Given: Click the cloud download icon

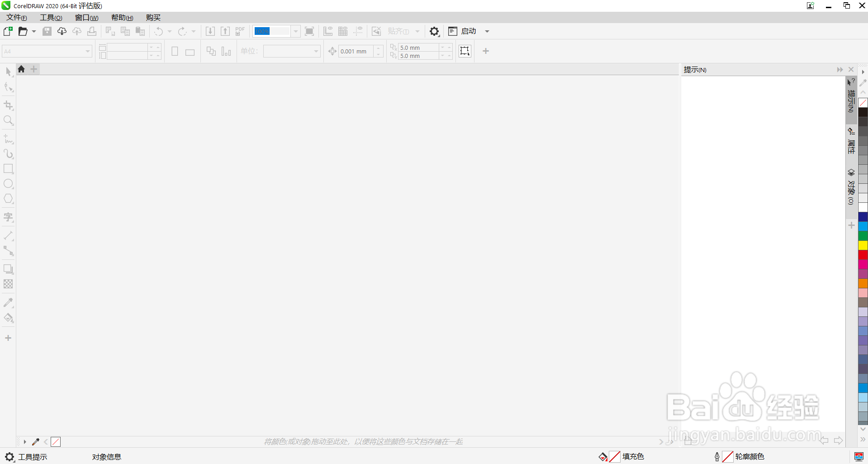Looking at the screenshot, I should coord(62,31).
